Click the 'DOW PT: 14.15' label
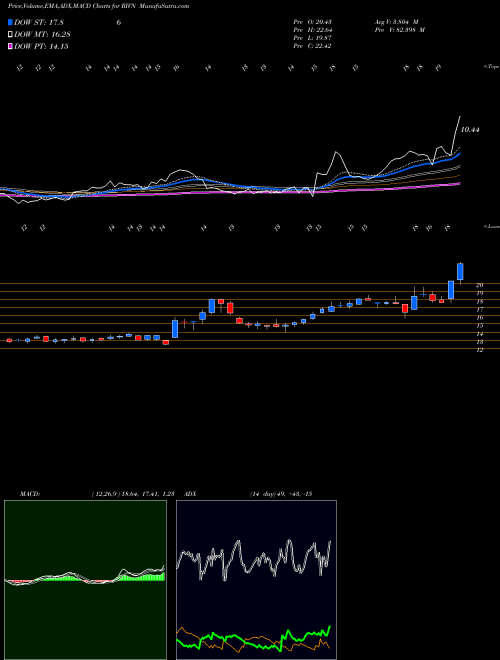 click(x=41, y=46)
